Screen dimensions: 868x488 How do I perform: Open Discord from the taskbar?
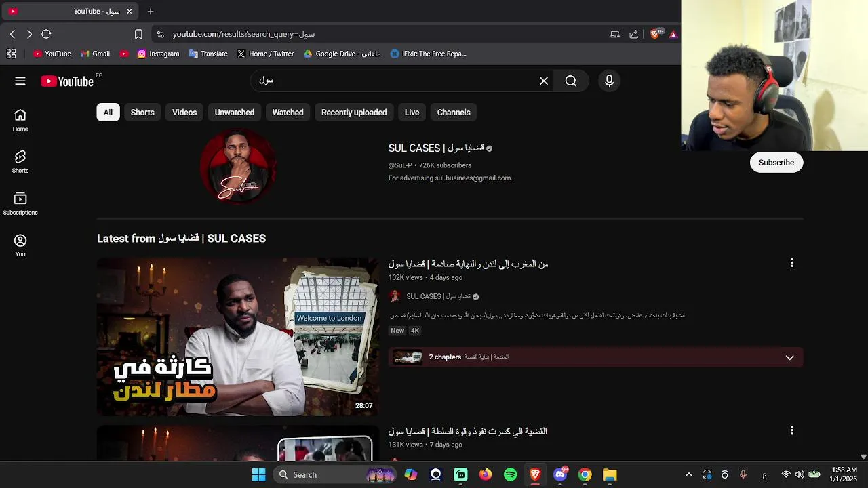tap(560, 474)
